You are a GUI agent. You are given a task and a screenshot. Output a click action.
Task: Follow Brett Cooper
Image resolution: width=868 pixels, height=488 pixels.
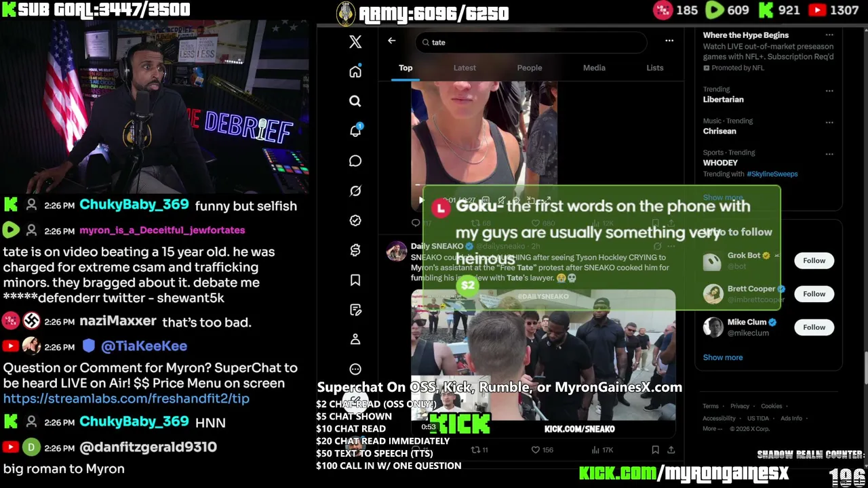point(814,293)
